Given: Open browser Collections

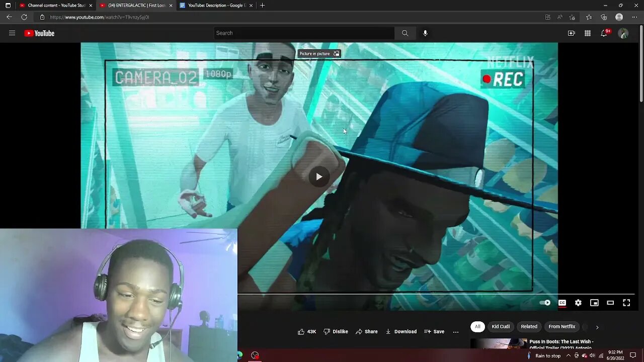Looking at the screenshot, I should pyautogui.click(x=604, y=17).
